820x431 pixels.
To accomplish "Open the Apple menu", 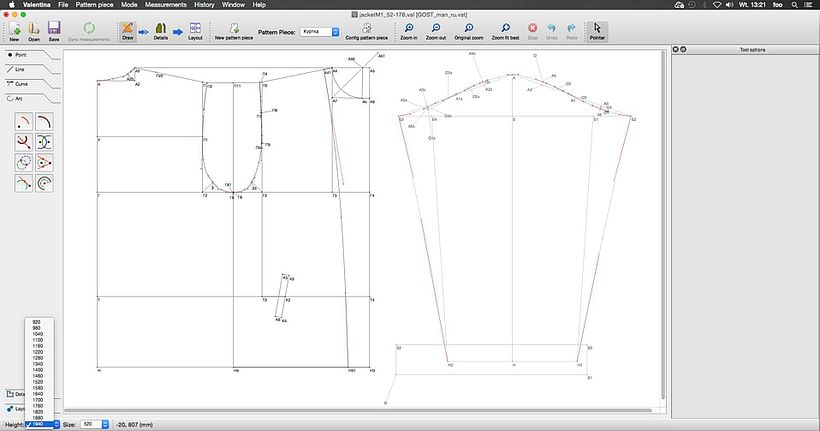I will pyautogui.click(x=12, y=5).
